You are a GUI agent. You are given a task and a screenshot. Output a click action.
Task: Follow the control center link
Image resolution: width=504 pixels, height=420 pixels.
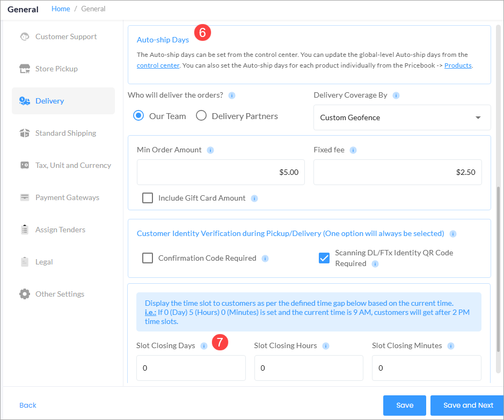158,65
